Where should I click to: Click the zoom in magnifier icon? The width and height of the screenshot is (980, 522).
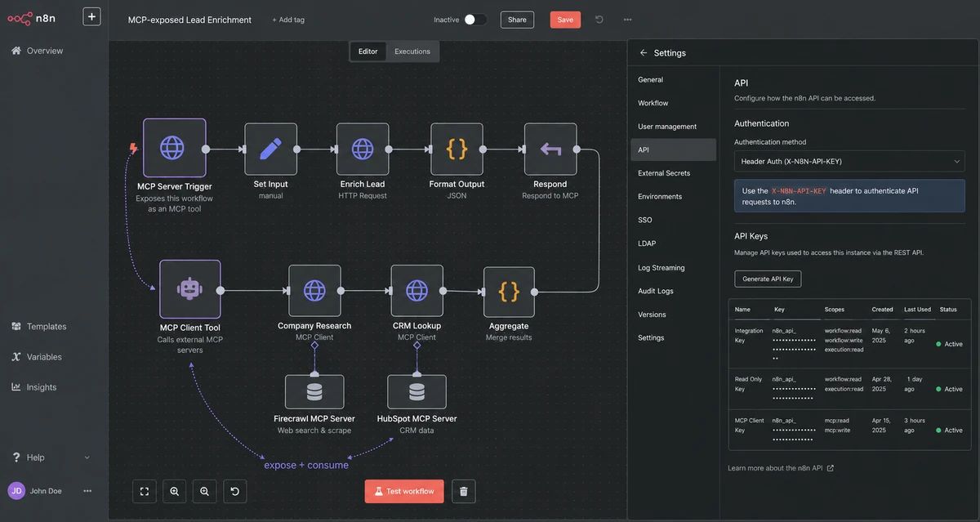click(175, 491)
